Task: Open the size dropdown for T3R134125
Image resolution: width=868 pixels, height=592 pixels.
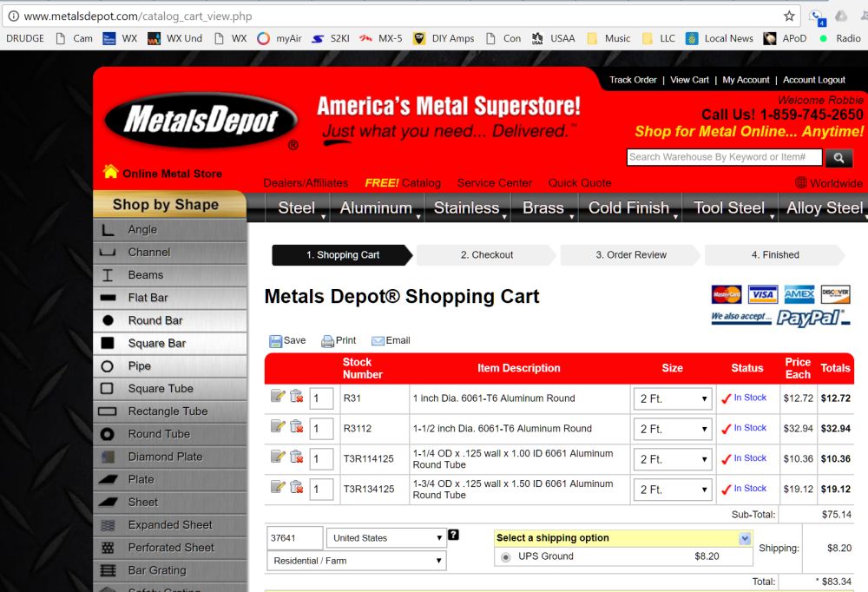Action: (673, 490)
